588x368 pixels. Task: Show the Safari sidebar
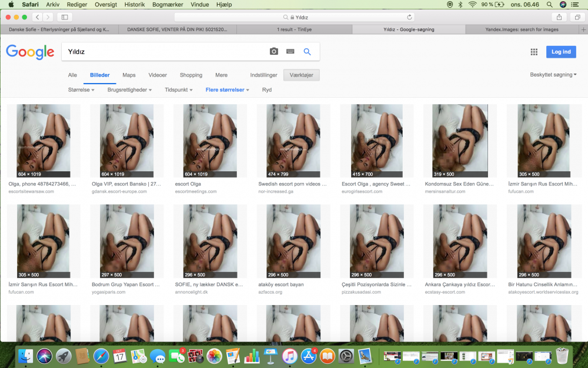(x=65, y=17)
